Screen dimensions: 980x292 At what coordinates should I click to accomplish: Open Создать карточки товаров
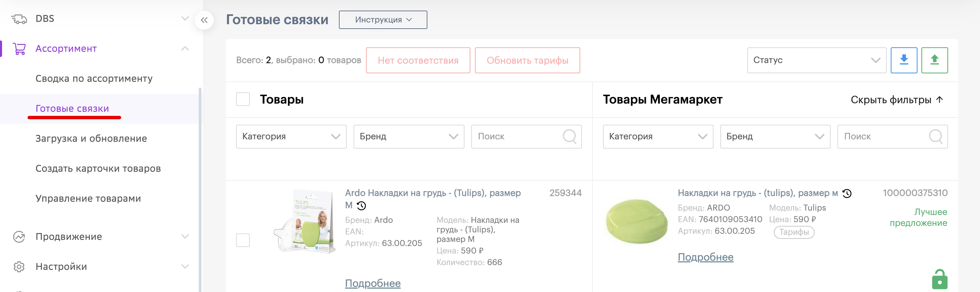pyautogui.click(x=98, y=169)
